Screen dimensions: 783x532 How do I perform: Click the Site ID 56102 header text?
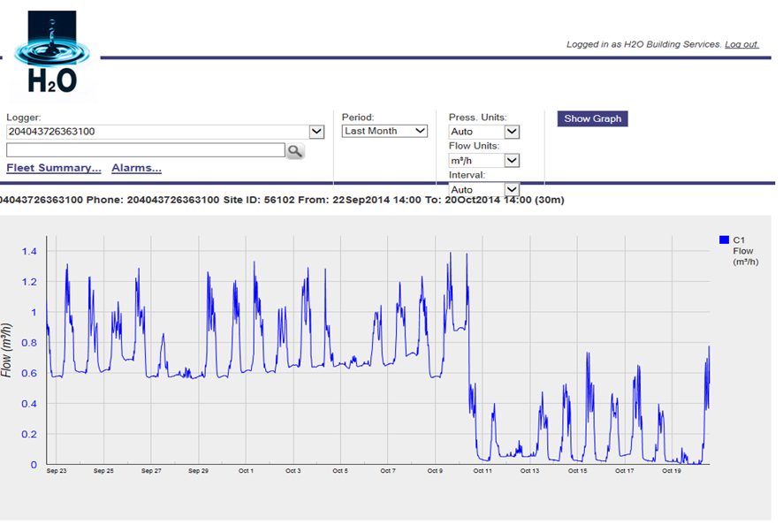click(259, 200)
